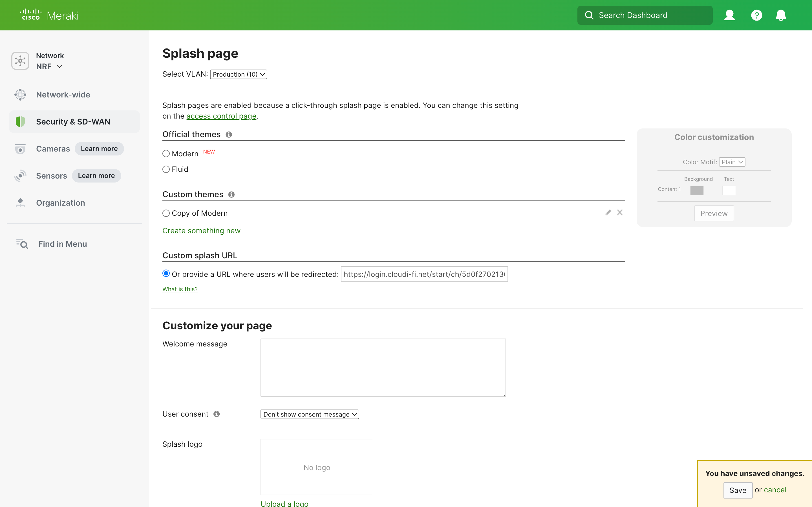Switch to the Network-wide section

pos(63,95)
